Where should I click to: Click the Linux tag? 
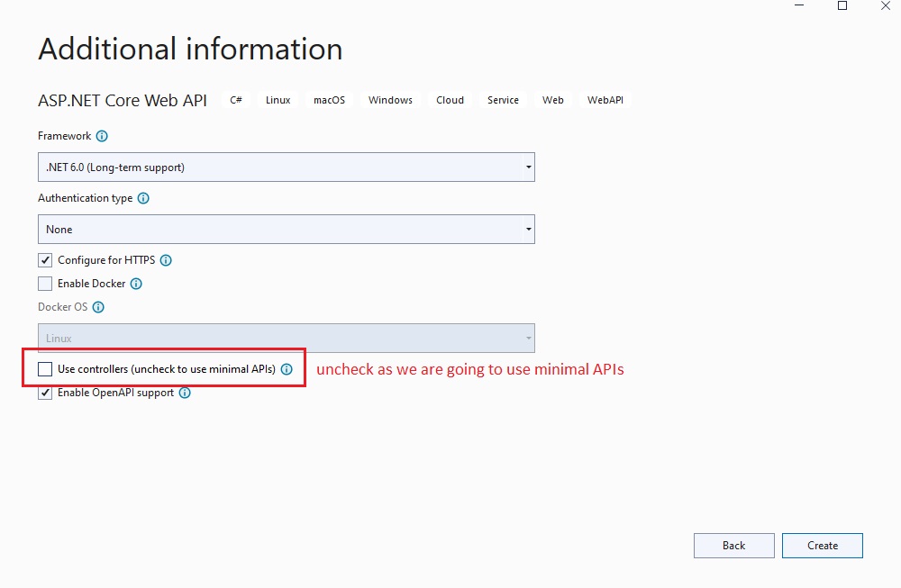pos(278,100)
